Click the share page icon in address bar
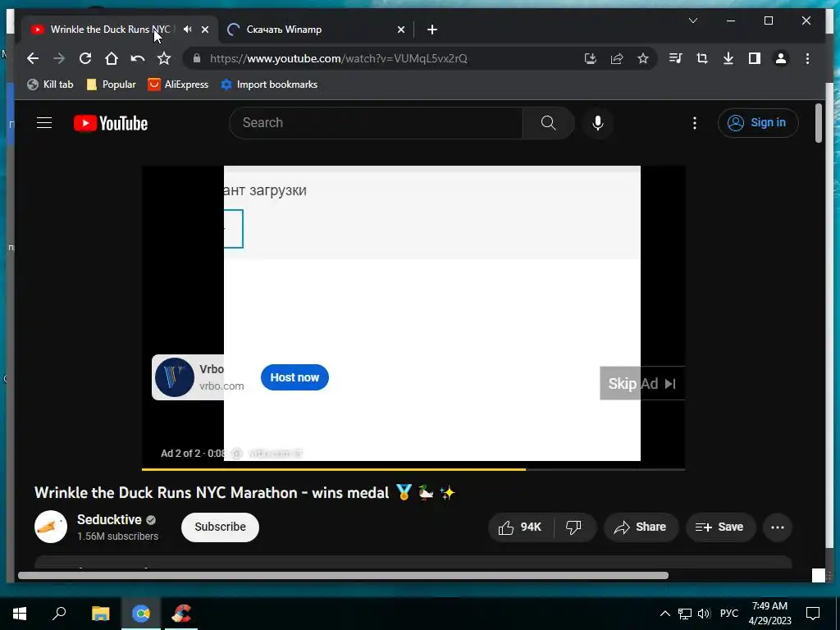The height and width of the screenshot is (630, 840). click(x=617, y=58)
